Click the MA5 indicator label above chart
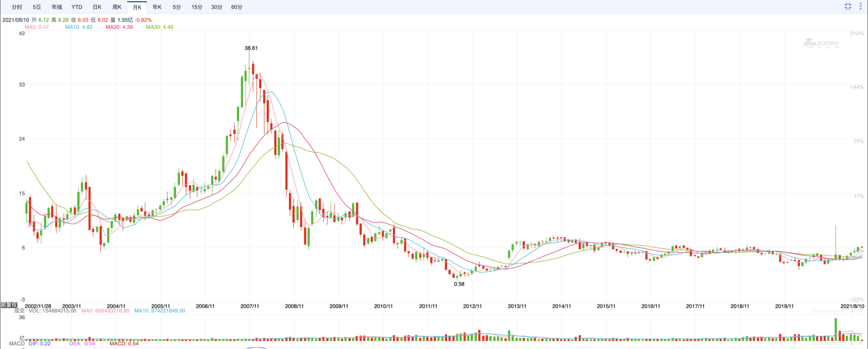The image size is (868, 349). [x=37, y=27]
